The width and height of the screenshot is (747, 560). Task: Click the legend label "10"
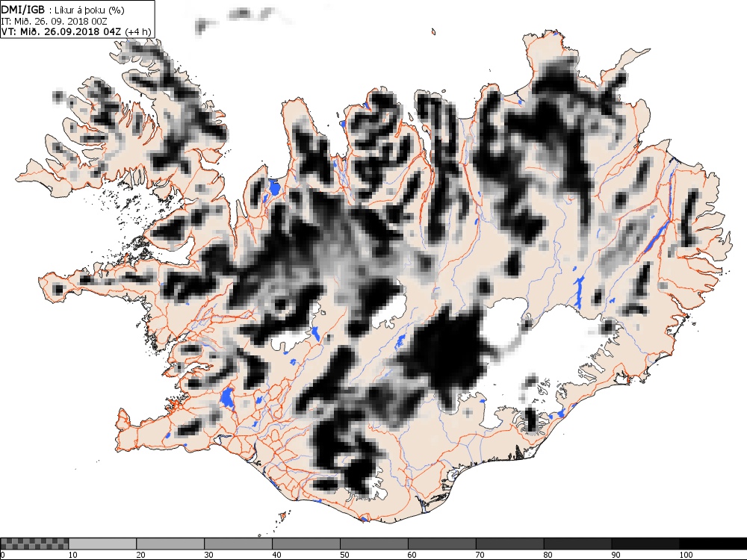coord(72,555)
